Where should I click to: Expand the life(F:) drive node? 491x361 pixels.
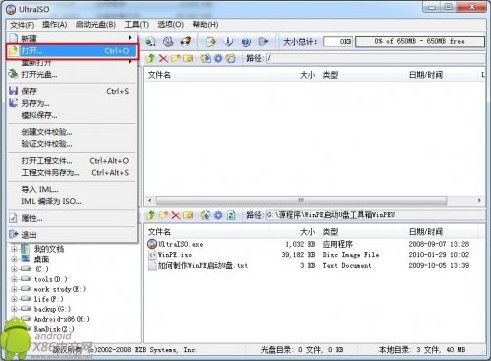coord(14,299)
